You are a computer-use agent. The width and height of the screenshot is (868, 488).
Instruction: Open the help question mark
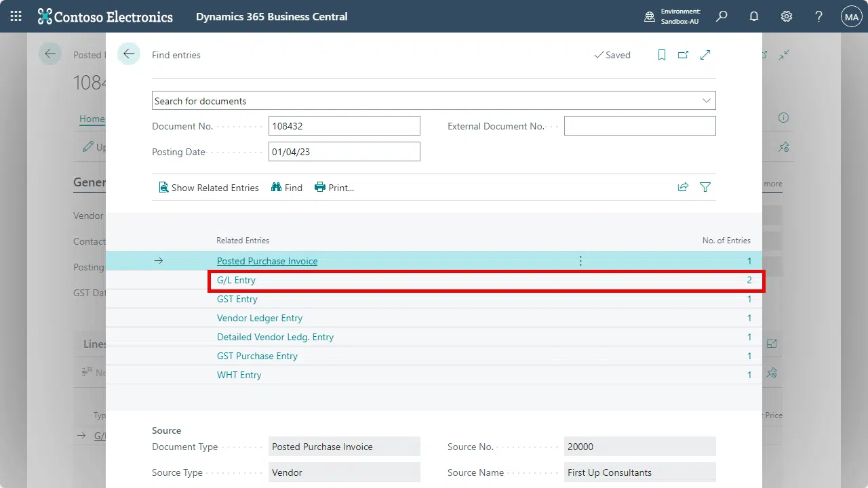[x=819, y=16]
